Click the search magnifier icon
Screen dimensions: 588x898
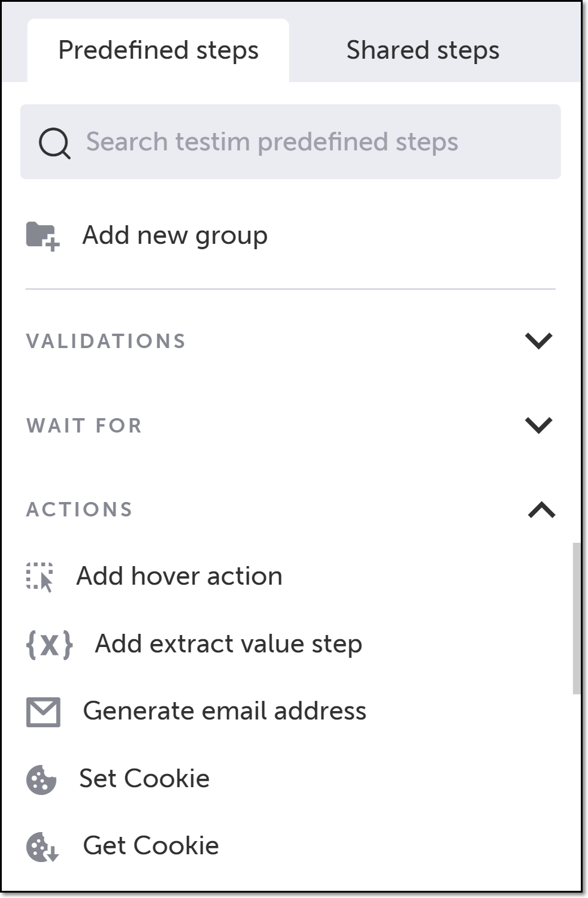pos(54,143)
